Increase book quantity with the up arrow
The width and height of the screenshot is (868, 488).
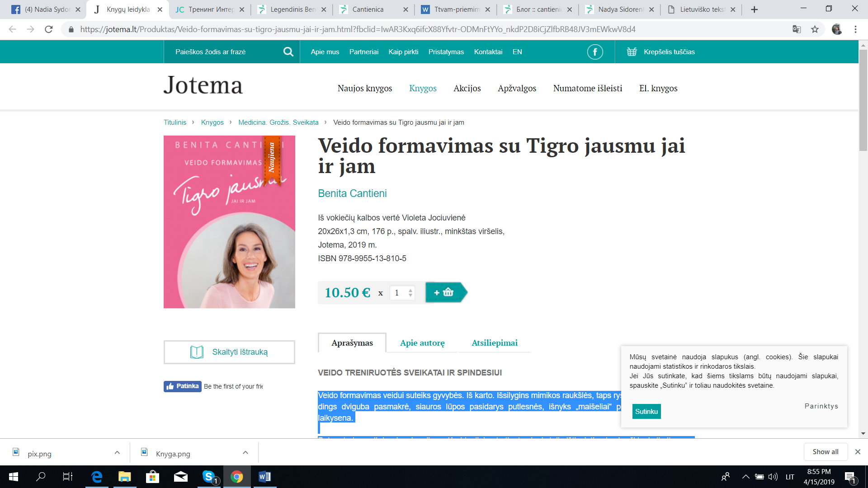pos(410,290)
